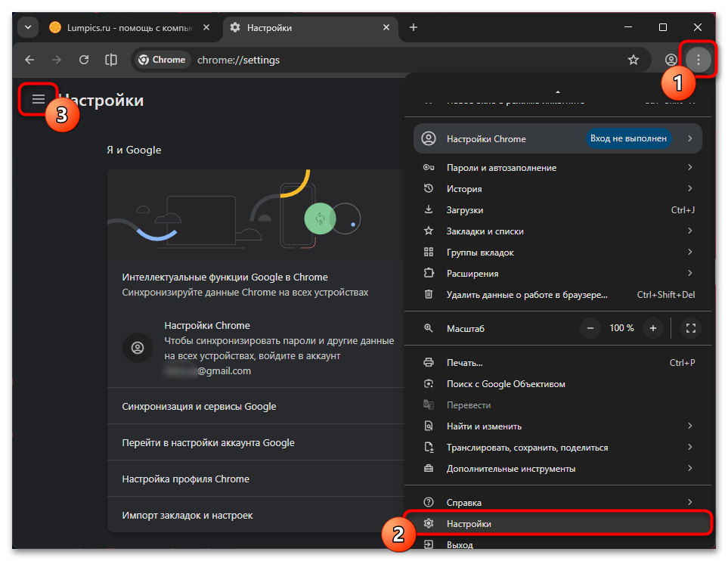Increase zoom with plus button
The width and height of the screenshot is (728, 561).
653,328
